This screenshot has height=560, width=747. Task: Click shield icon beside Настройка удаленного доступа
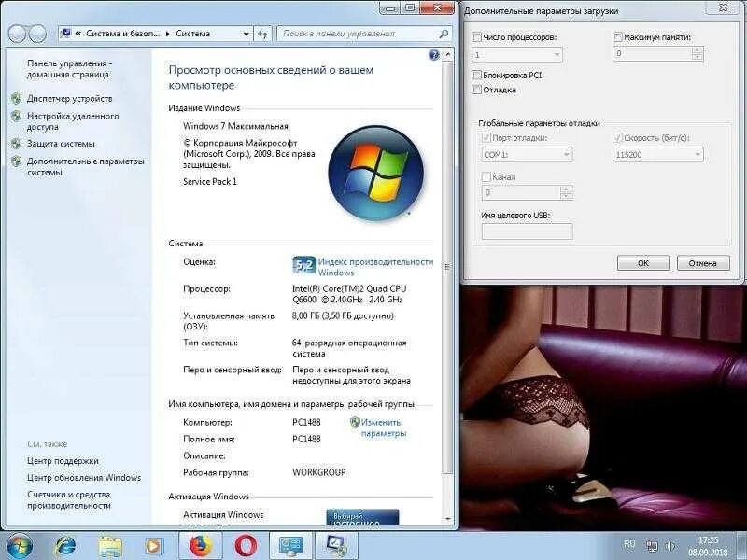16,116
